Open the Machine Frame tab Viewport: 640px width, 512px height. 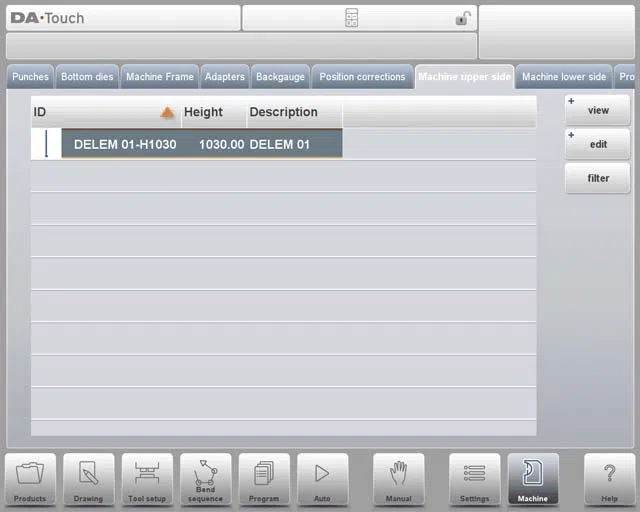coord(160,77)
